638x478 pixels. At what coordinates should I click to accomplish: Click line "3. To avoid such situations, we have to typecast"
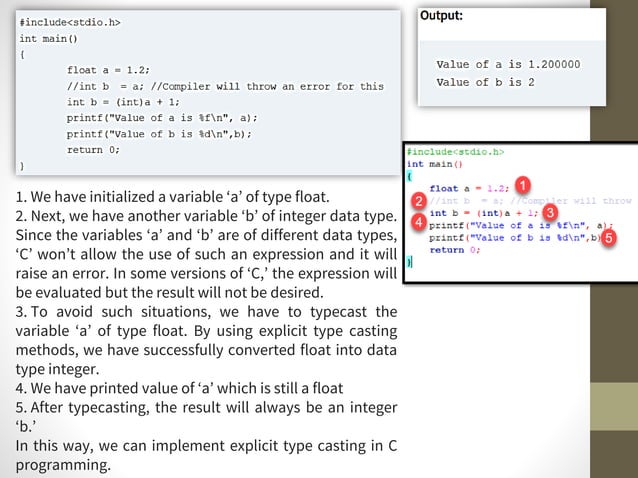click(x=206, y=312)
